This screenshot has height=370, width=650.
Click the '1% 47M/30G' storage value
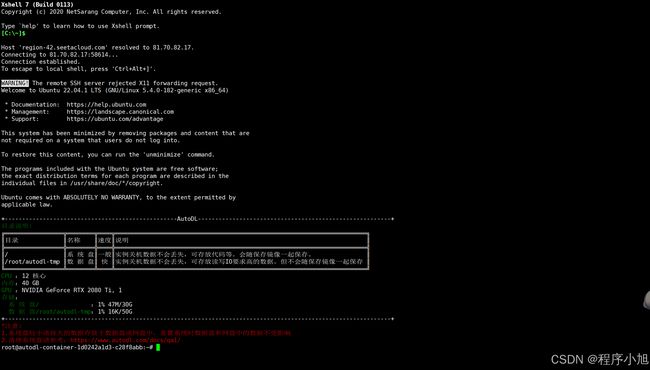coord(115,305)
